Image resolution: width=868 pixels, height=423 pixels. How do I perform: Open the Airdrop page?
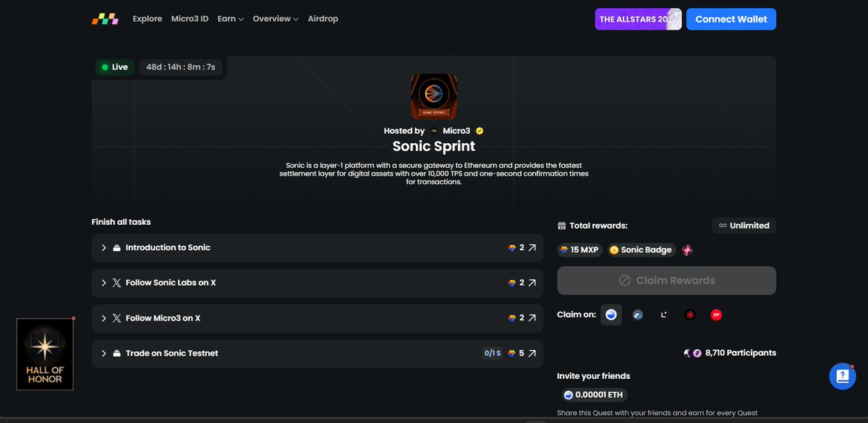coord(323,19)
